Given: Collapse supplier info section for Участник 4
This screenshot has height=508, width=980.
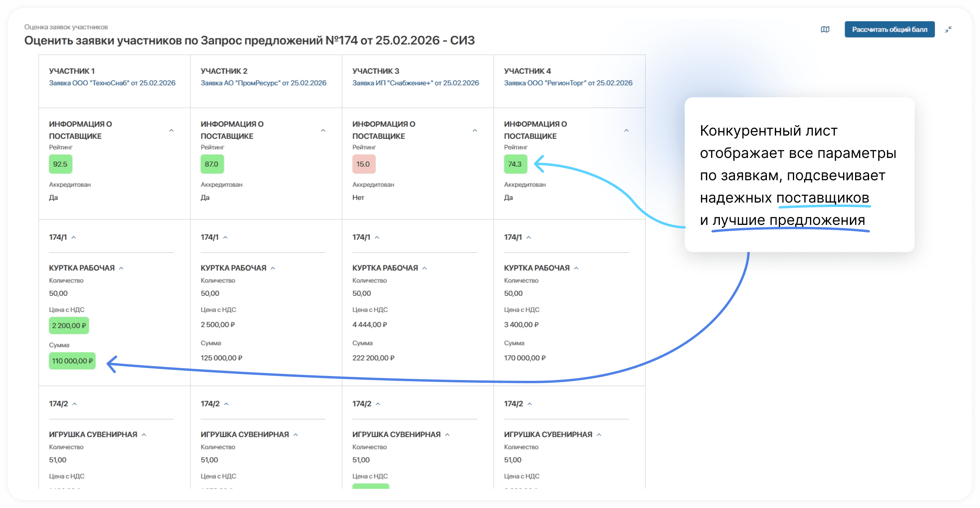Looking at the screenshot, I should coord(626,130).
